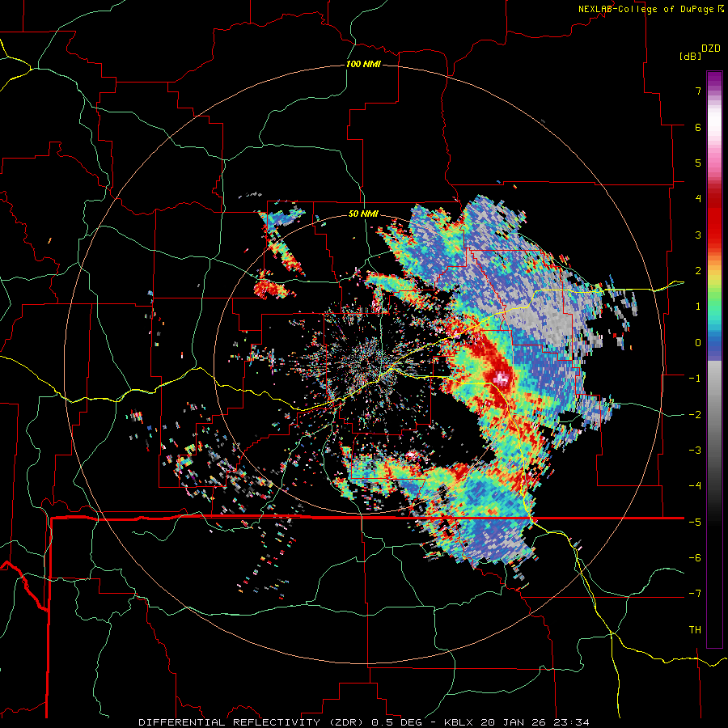The height and width of the screenshot is (728, 728).
Task: Click the Differential Reflectivity caption at bottom
Action: tap(364, 722)
